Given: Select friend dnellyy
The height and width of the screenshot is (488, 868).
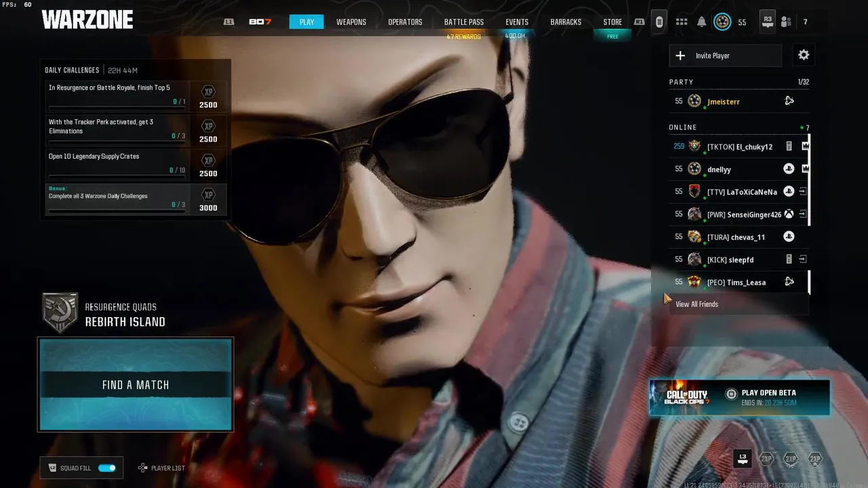Looking at the screenshot, I should (739, 169).
